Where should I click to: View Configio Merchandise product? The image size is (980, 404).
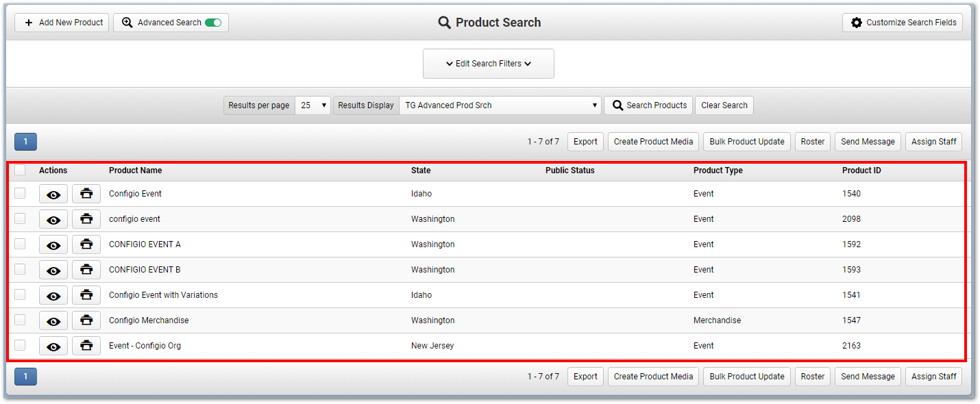(53, 321)
